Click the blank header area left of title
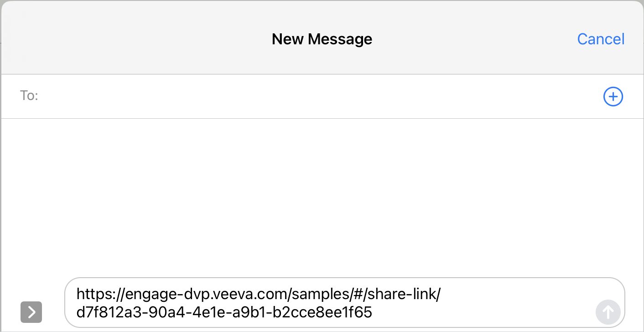This screenshot has width=644, height=332. coord(137,39)
